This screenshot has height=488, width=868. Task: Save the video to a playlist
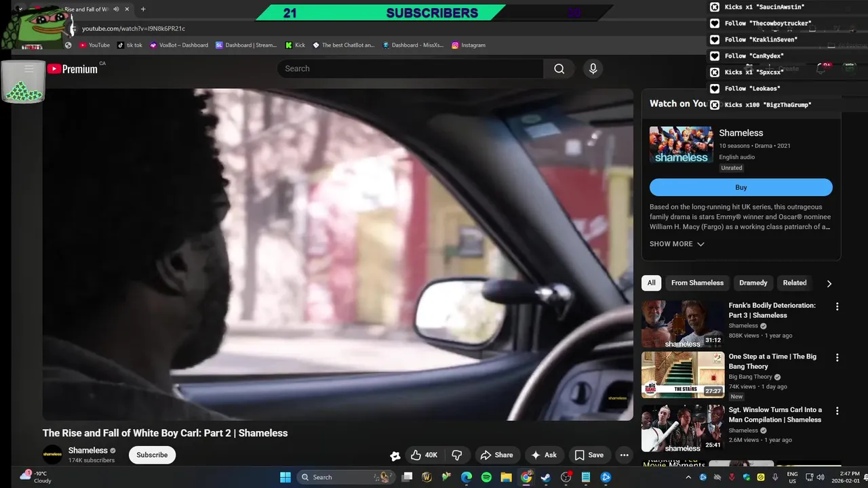coord(589,455)
